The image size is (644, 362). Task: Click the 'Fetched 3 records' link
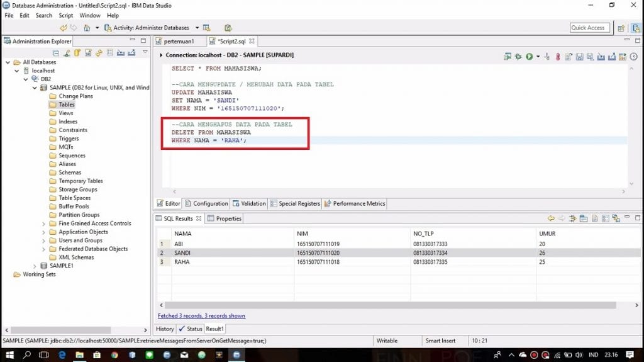(201, 315)
